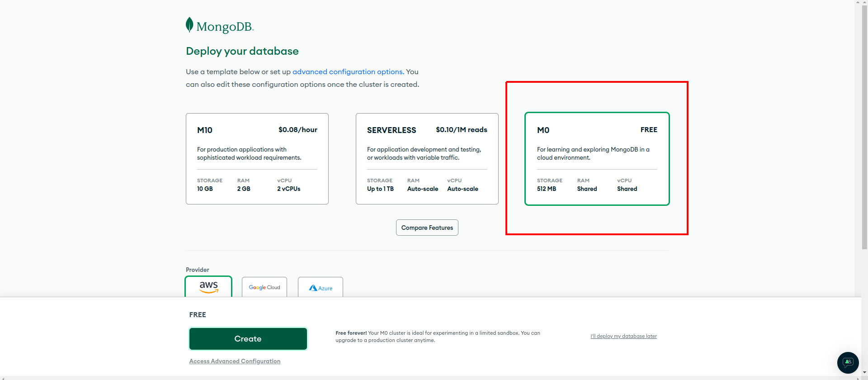Click I'll deploy my database later
The height and width of the screenshot is (380, 868).
point(623,336)
